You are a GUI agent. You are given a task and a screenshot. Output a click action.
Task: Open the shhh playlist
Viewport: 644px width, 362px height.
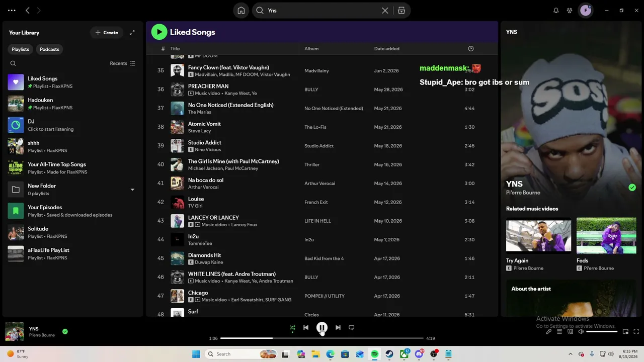pyautogui.click(x=73, y=146)
